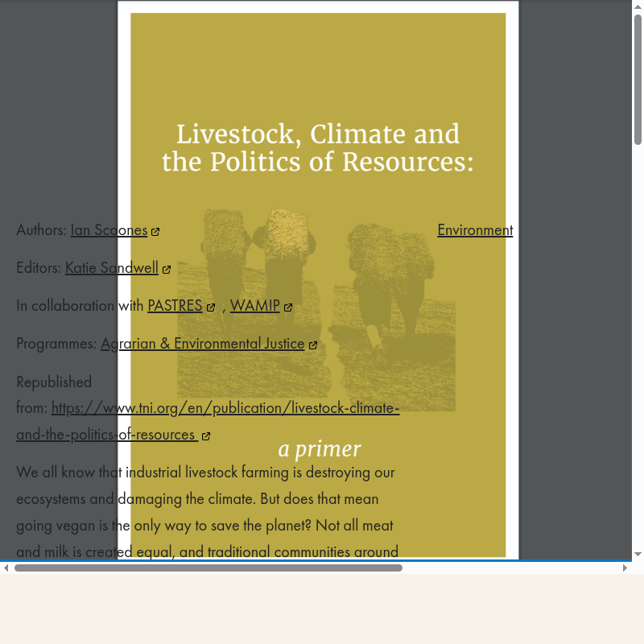Viewport: 644px width, 644px height.
Task: Select the Environment topic link
Action: (x=475, y=230)
